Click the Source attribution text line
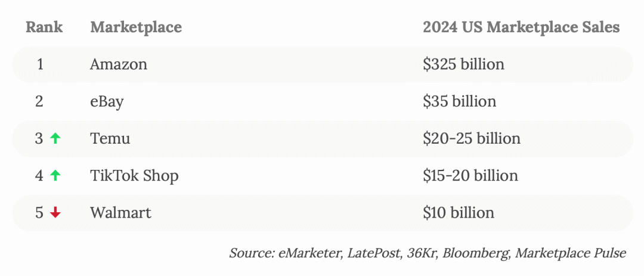The height and width of the screenshot is (276, 644). point(428,253)
